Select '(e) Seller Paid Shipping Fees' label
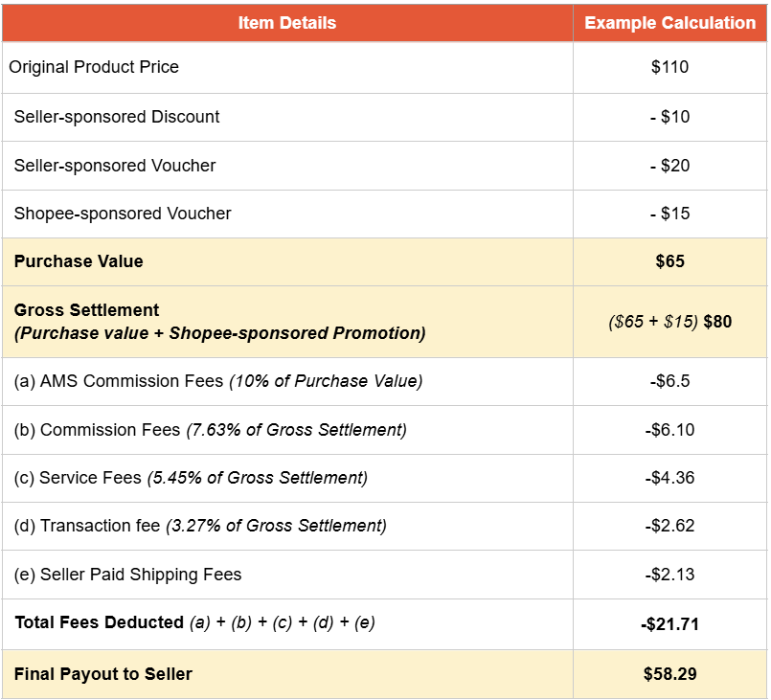The height and width of the screenshot is (700, 771). (127, 575)
